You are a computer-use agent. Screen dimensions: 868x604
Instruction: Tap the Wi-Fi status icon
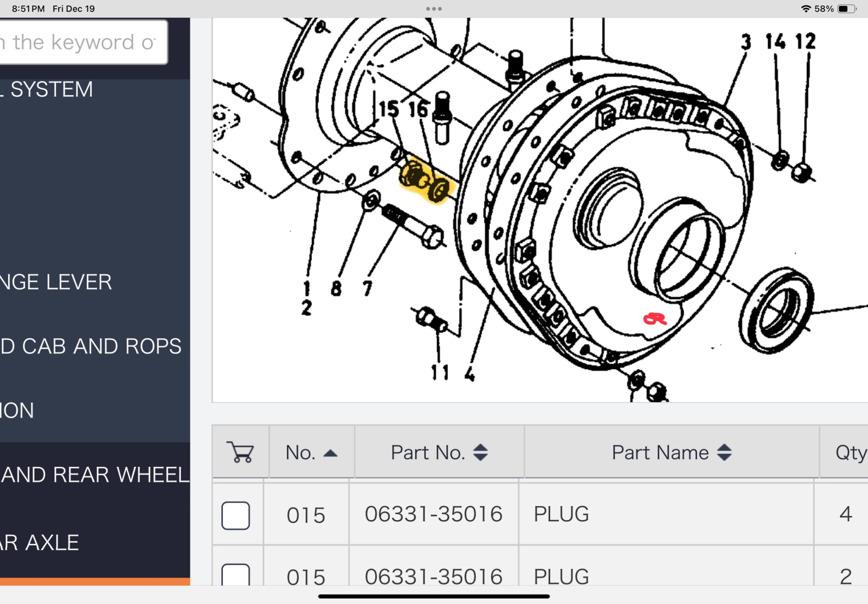805,8
